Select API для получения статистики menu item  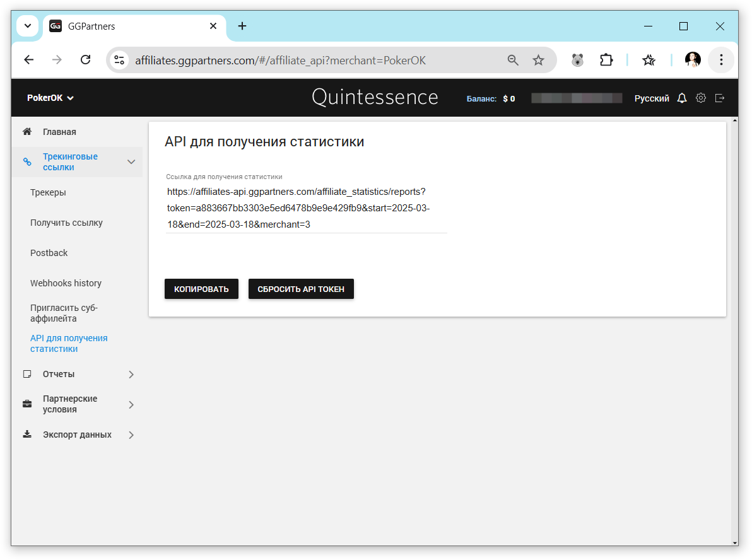[x=69, y=343]
